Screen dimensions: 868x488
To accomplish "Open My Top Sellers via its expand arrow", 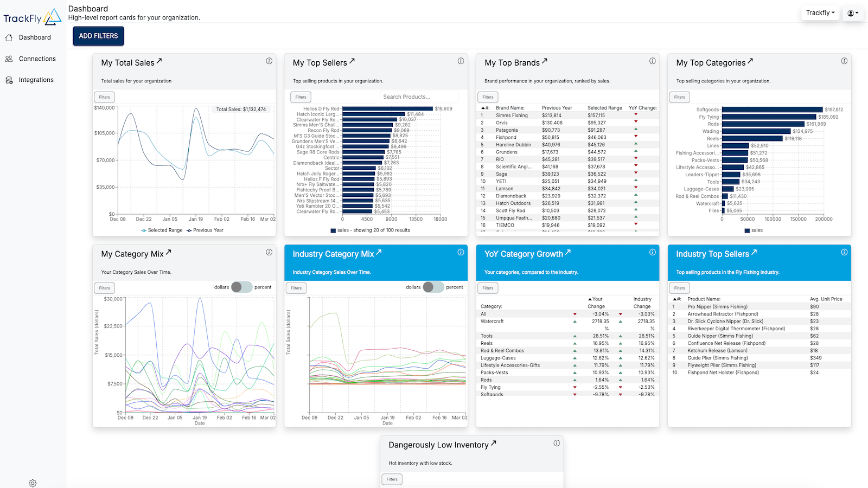I will click(352, 61).
